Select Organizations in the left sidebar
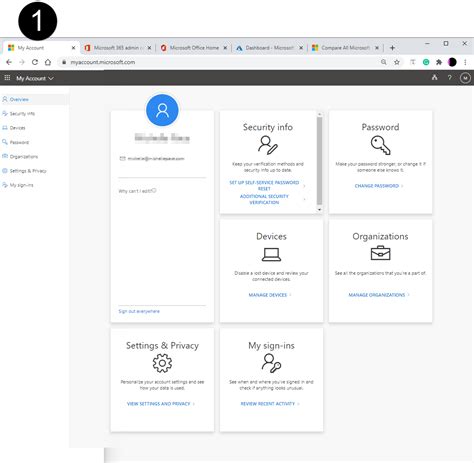 click(34, 157)
